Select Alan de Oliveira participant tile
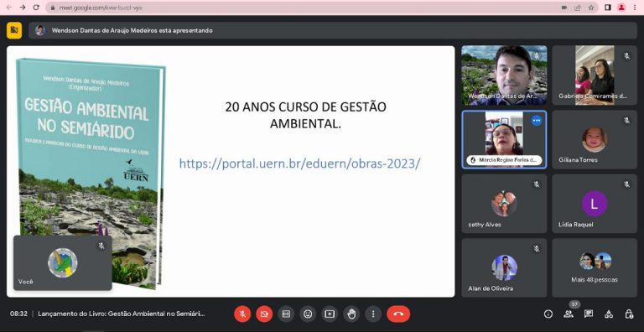The image size is (644, 332). pyautogui.click(x=504, y=268)
